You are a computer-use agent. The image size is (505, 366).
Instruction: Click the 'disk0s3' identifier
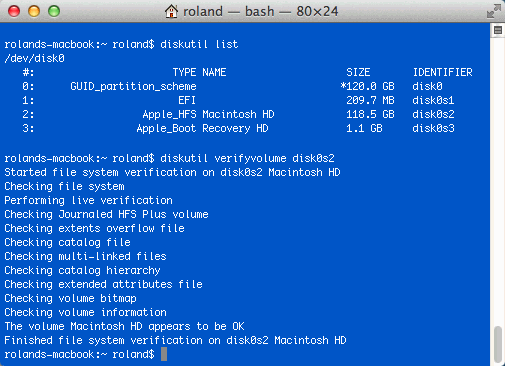[433, 129]
